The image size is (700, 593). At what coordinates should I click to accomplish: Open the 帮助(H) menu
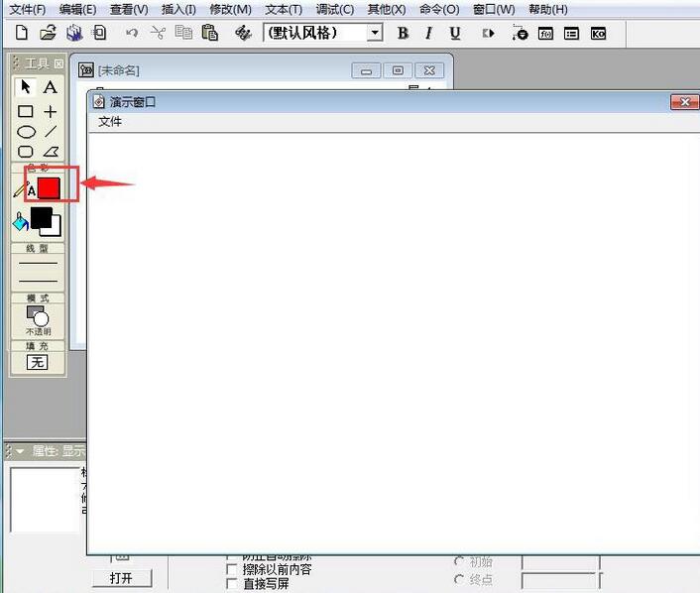pyautogui.click(x=547, y=9)
